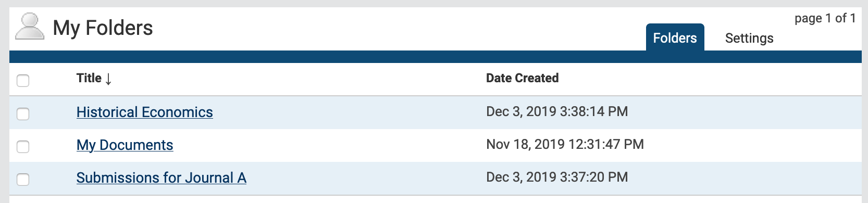Click the dark blue bar below the tabs

point(435,57)
